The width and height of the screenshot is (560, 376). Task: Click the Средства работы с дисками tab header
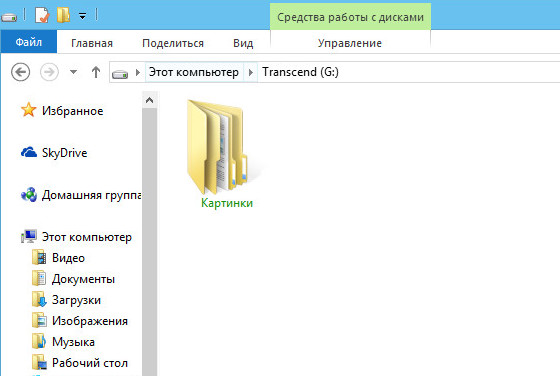[350, 17]
